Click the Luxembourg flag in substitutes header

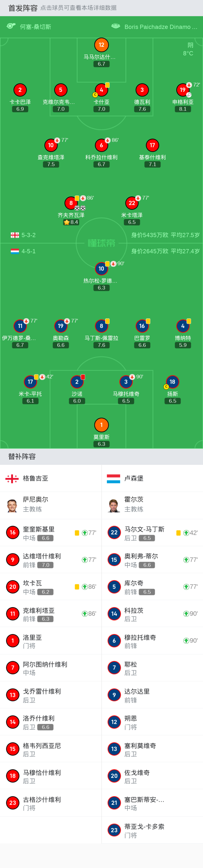tap(113, 478)
